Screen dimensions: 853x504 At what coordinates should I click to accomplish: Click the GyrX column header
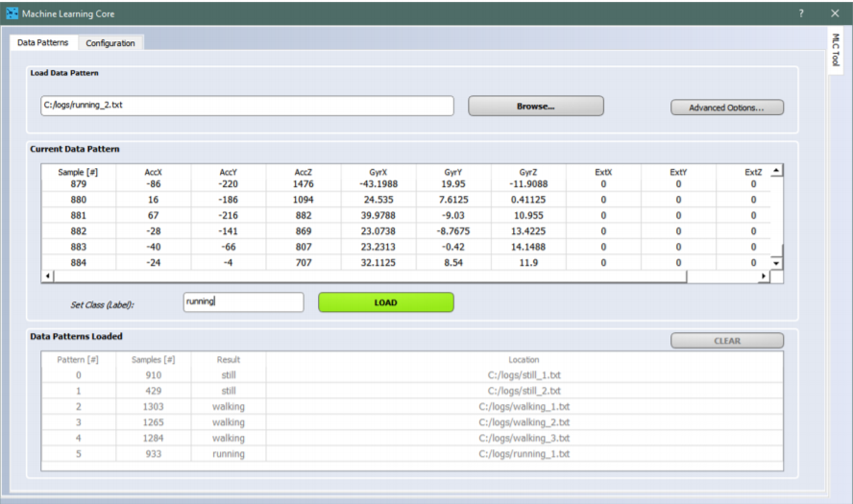point(378,172)
